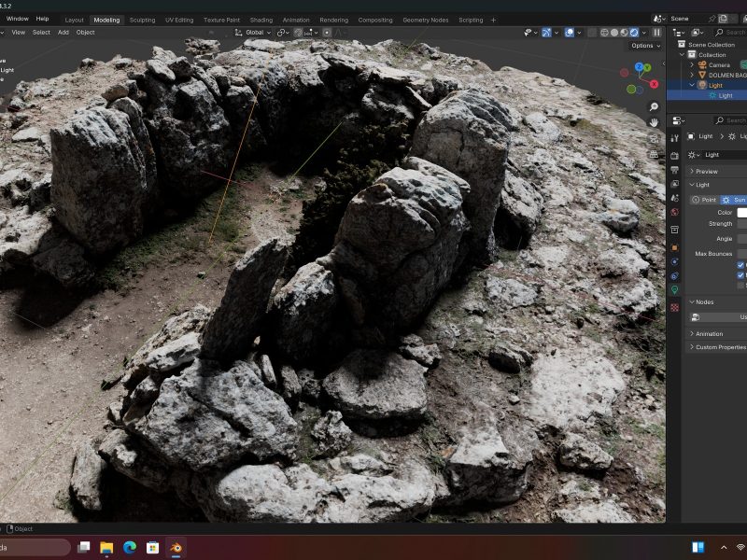
Task: Collapse the Light object in outliner
Action: (x=692, y=85)
